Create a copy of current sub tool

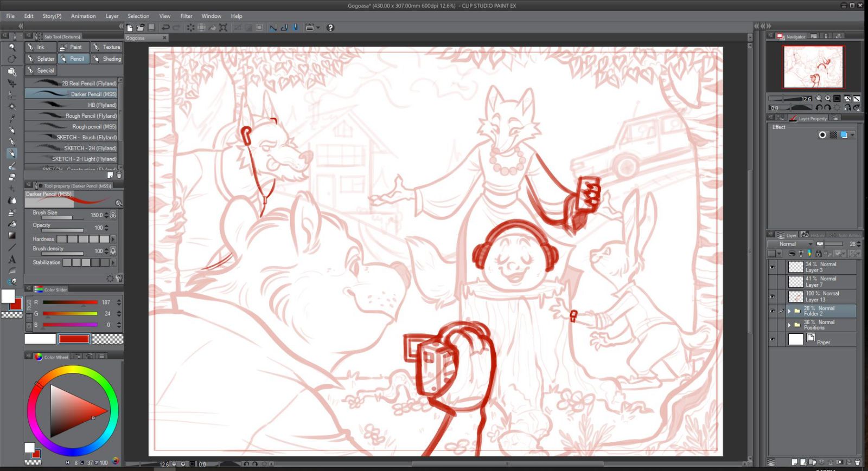click(x=110, y=175)
